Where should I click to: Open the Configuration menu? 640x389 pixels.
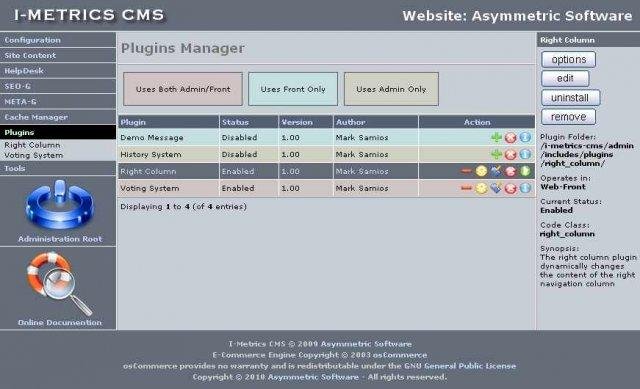(58, 40)
